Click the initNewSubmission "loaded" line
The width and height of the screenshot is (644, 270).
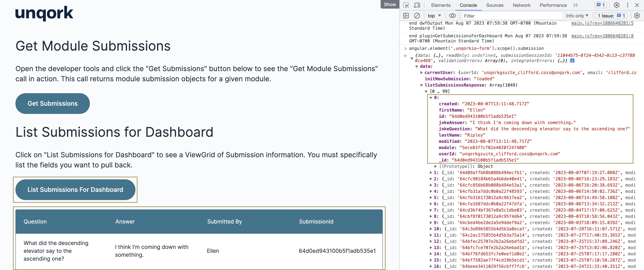(459, 79)
